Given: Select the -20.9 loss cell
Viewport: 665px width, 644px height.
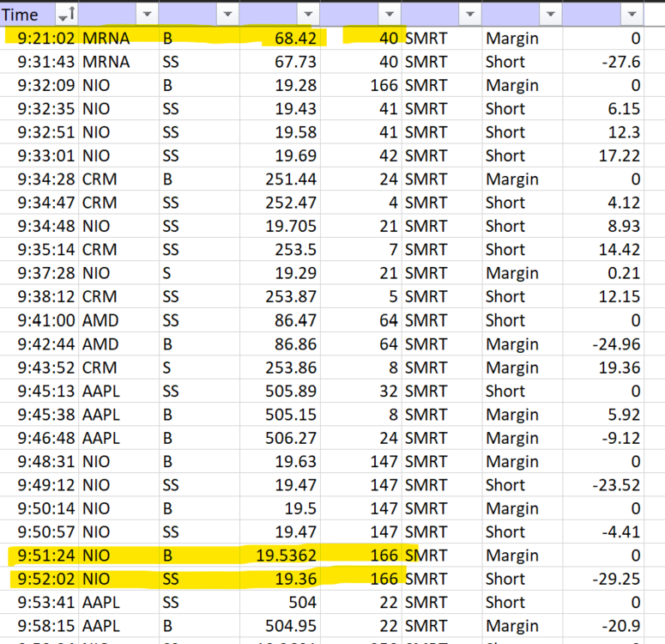Looking at the screenshot, I should click(x=603, y=626).
